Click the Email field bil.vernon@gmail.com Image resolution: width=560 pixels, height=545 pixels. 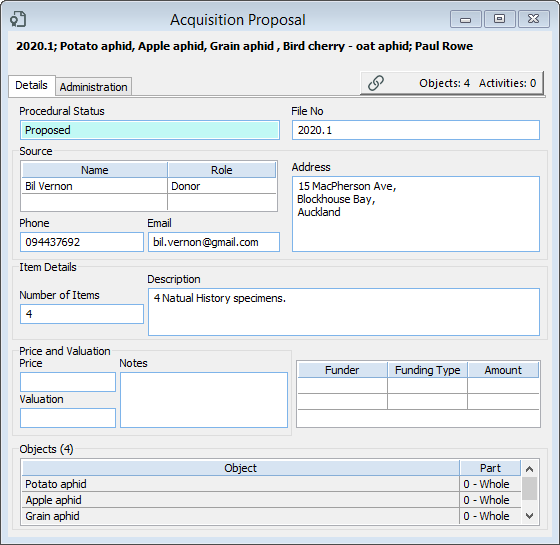coord(214,242)
